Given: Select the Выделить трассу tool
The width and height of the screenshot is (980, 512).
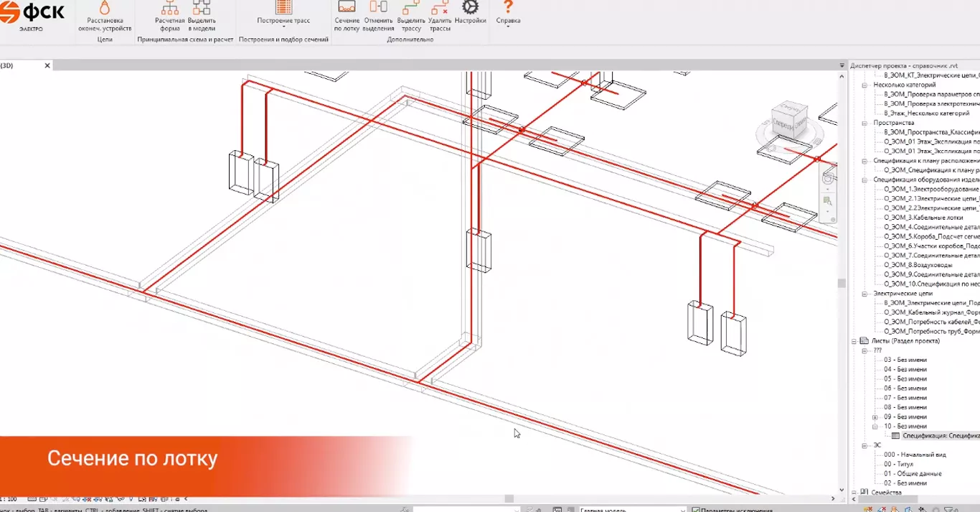Looking at the screenshot, I should click(x=411, y=16).
